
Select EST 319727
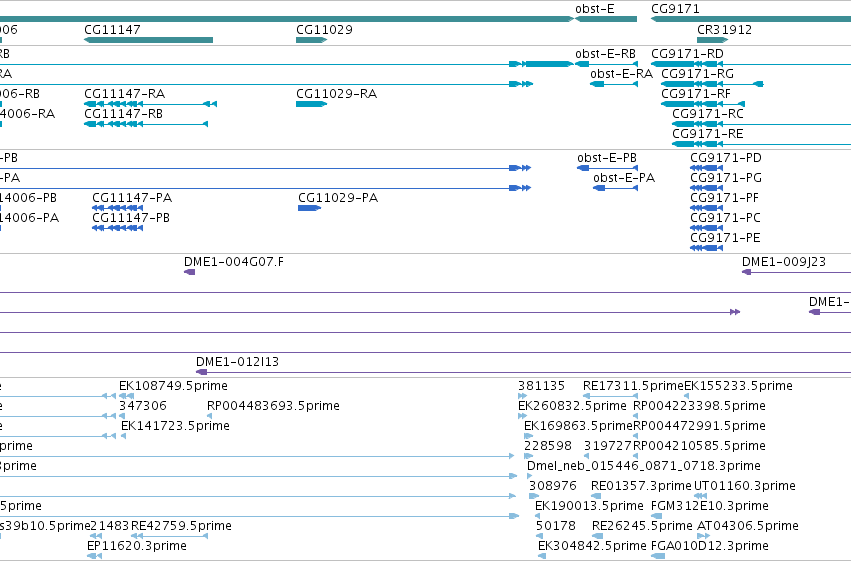click(x=608, y=446)
